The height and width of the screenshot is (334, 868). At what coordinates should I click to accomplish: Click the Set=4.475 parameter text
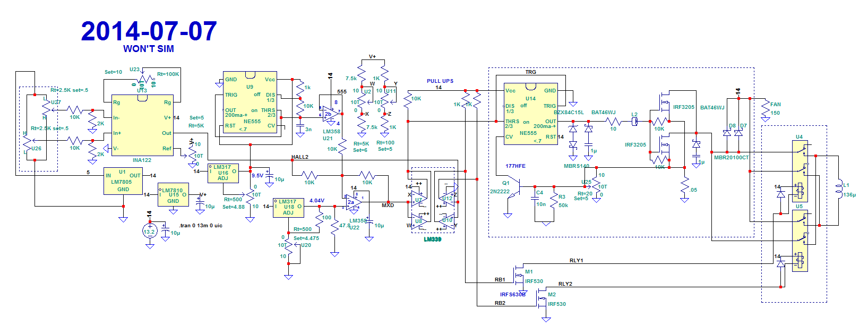[306, 238]
